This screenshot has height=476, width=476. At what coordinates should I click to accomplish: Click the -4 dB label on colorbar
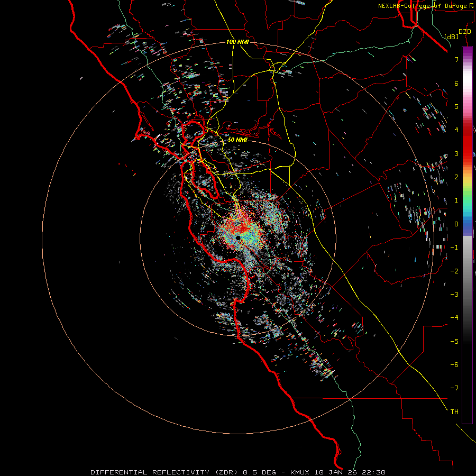pos(454,317)
